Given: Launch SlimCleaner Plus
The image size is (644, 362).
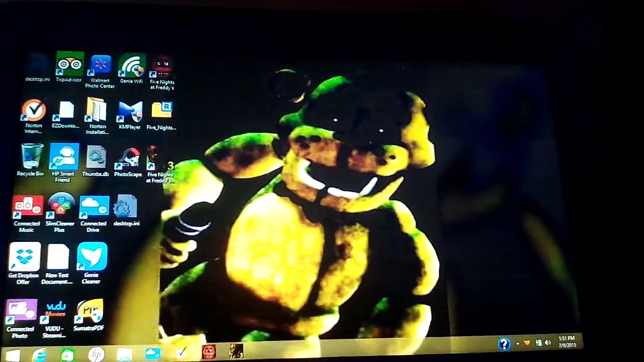Looking at the screenshot, I should click(60, 213).
